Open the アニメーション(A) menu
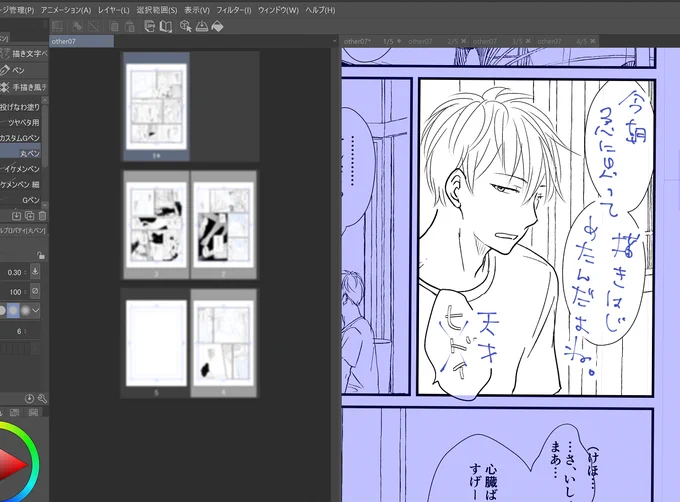 tap(66, 10)
